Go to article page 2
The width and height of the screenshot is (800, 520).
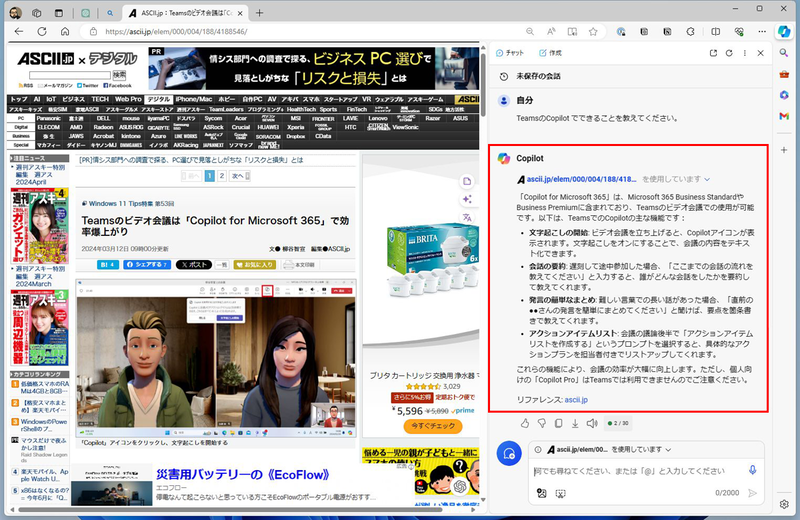pos(221,176)
